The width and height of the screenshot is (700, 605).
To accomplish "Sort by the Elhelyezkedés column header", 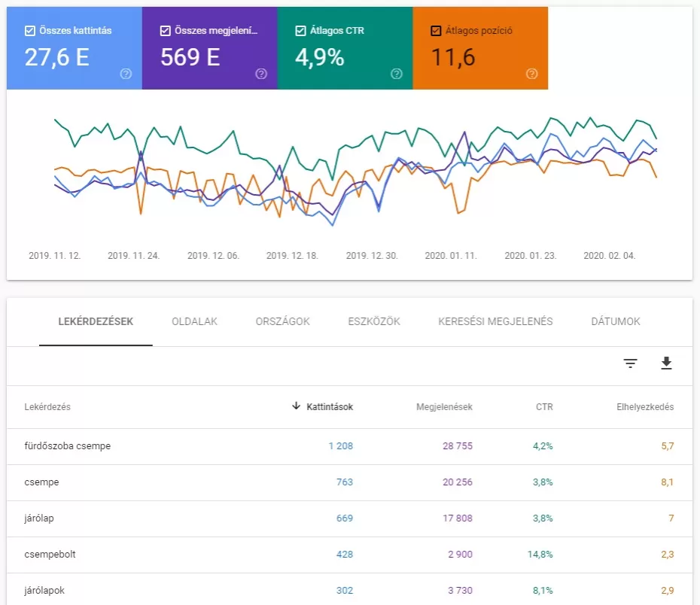I will [x=645, y=407].
